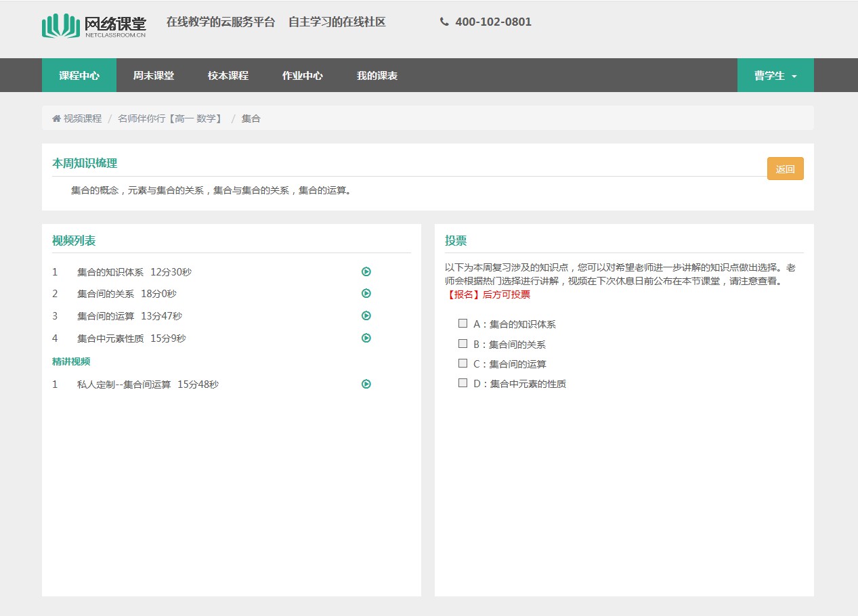Click play icon for 集合间的关系 video
The height and width of the screenshot is (616, 858).
coord(366,294)
